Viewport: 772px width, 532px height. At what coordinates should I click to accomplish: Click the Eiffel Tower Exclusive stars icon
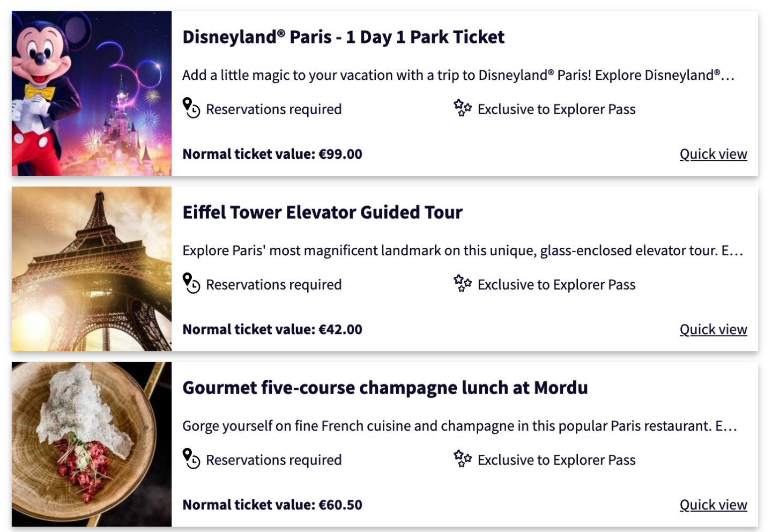[463, 283]
